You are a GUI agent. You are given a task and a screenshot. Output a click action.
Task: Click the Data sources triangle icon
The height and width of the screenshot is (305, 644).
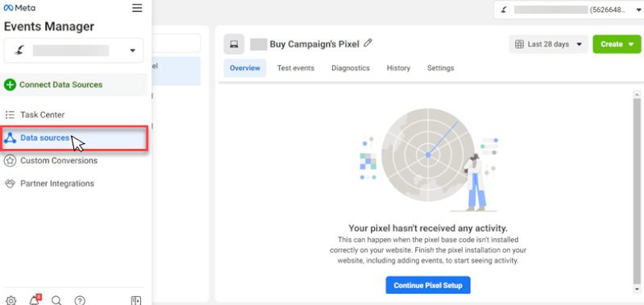click(10, 138)
